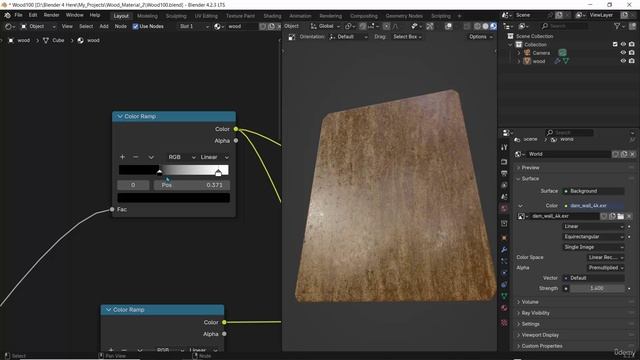Open the Object properties tab
The image size is (640, 360).
tap(504, 238)
